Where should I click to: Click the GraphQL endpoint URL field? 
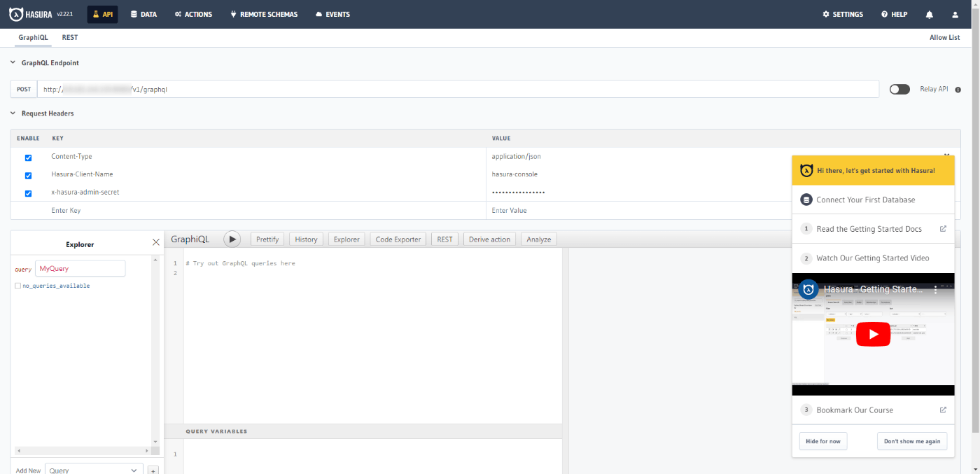coord(458,89)
